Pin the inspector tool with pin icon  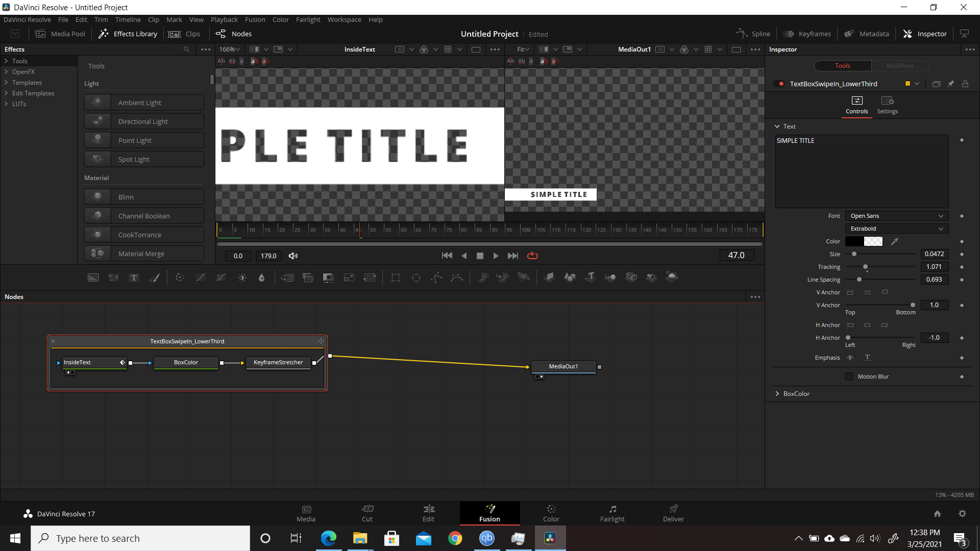pyautogui.click(x=950, y=84)
